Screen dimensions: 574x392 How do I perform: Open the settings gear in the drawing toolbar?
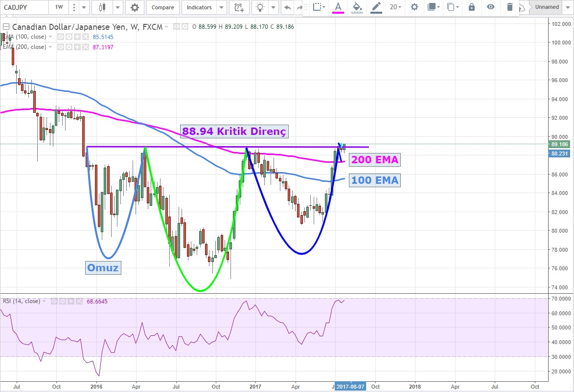click(x=414, y=7)
